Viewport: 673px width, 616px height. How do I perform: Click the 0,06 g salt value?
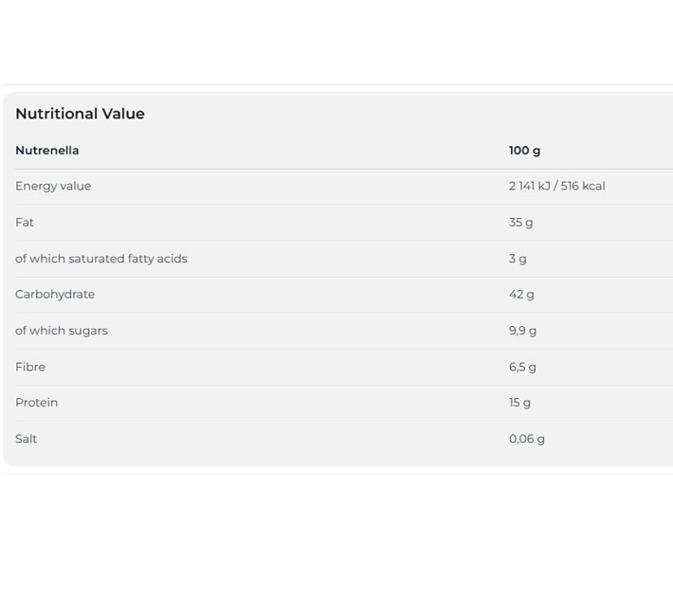pyautogui.click(x=526, y=439)
